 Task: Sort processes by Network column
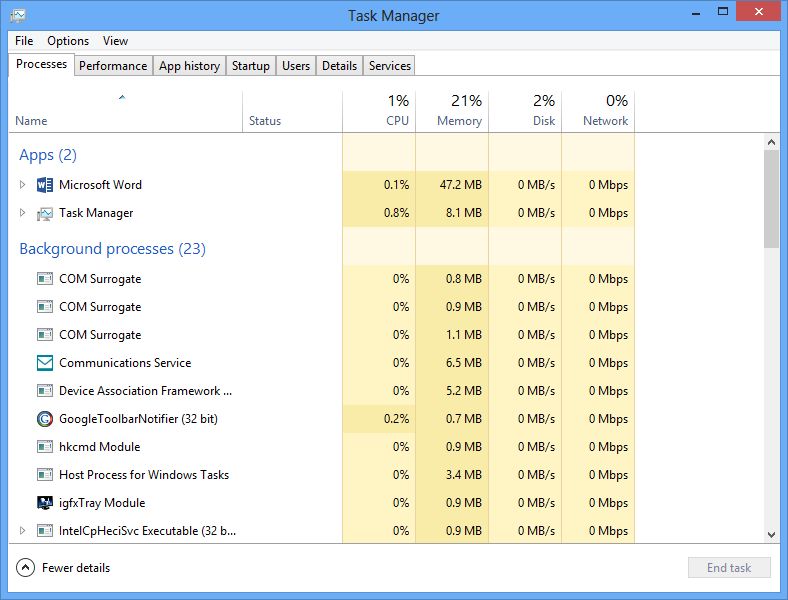coord(598,112)
